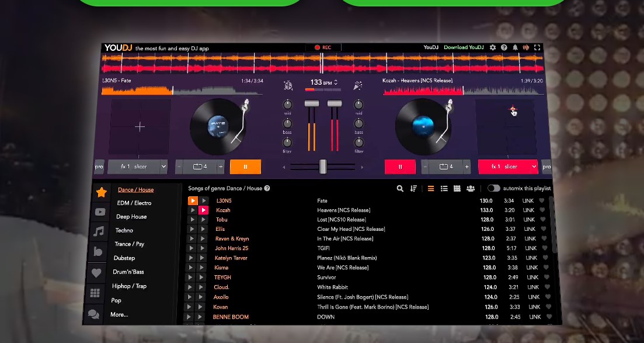Select the Techno genre
The image size is (644, 343).
(124, 230)
